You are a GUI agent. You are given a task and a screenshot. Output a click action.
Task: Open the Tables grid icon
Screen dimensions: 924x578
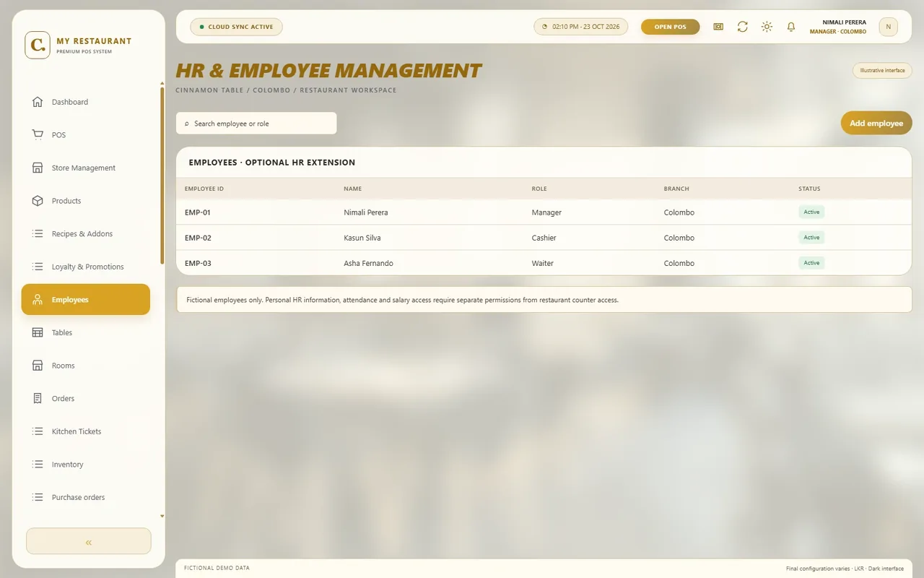coord(38,332)
